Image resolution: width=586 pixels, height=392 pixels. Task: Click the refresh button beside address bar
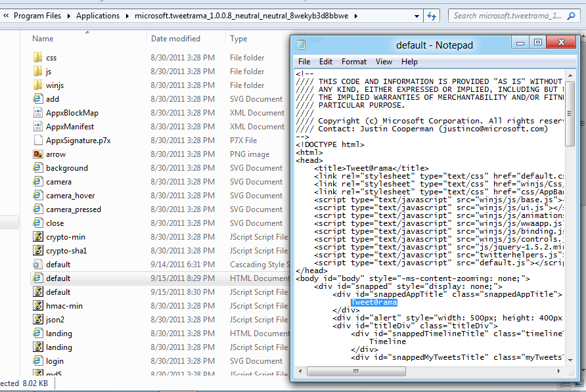[432, 16]
